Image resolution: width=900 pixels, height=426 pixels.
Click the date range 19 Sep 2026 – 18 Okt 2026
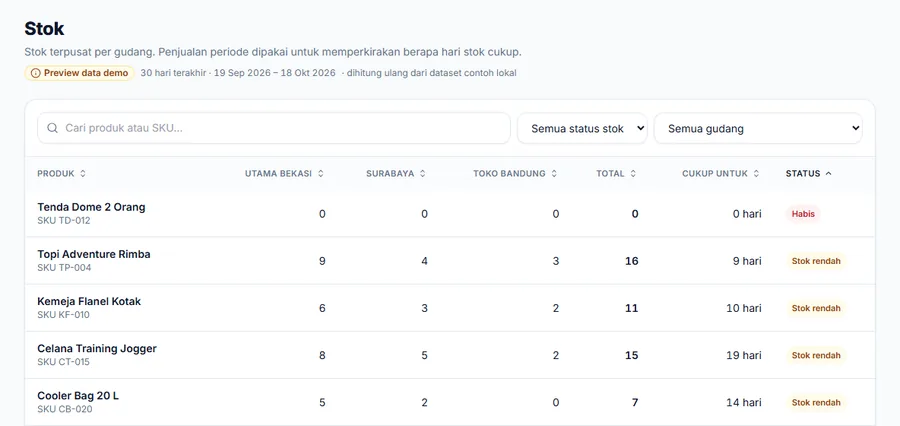[x=274, y=73]
